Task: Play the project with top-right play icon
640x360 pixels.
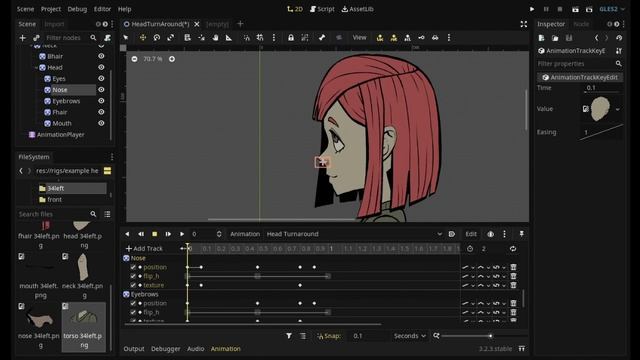Action: tap(532, 9)
